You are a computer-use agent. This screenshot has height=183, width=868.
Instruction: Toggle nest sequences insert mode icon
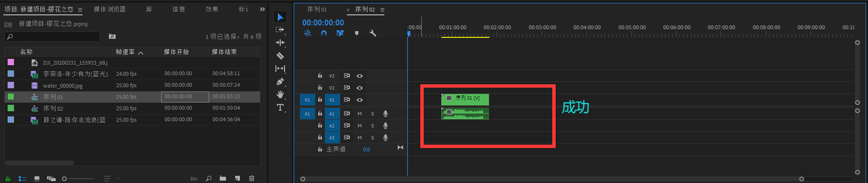[x=308, y=33]
